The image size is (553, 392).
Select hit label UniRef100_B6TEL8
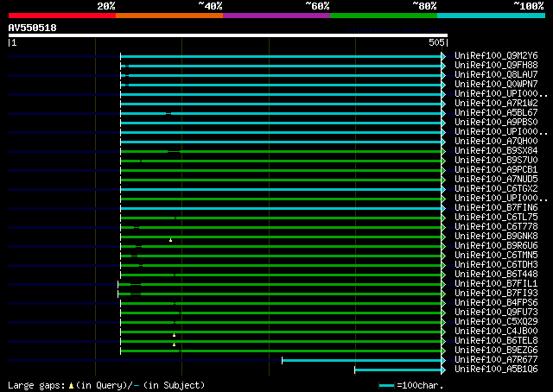click(x=496, y=341)
